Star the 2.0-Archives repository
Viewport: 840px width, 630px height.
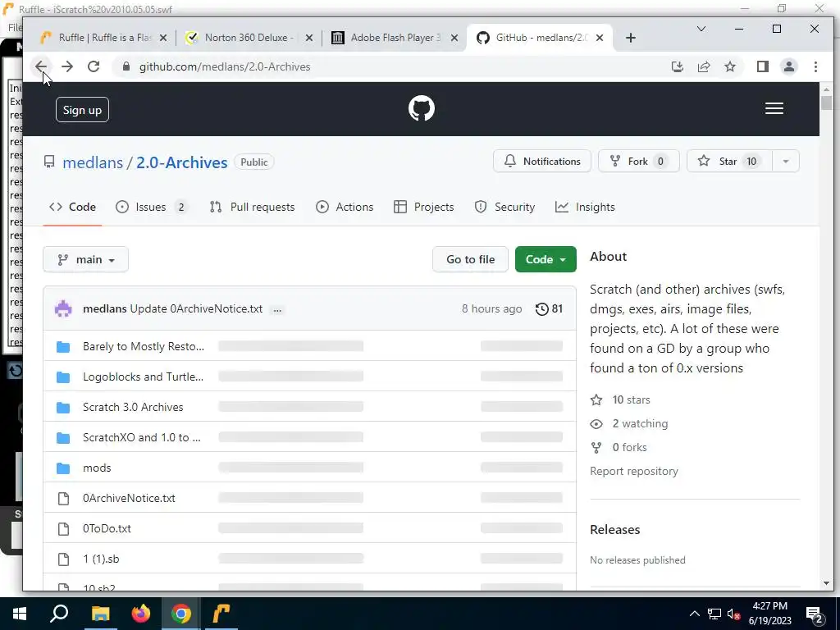click(x=729, y=162)
